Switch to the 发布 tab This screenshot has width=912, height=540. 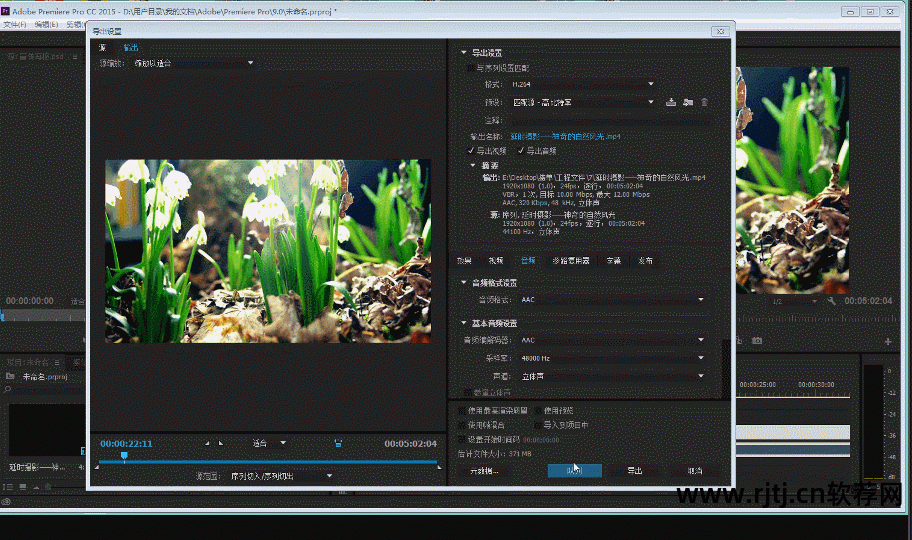[646, 261]
